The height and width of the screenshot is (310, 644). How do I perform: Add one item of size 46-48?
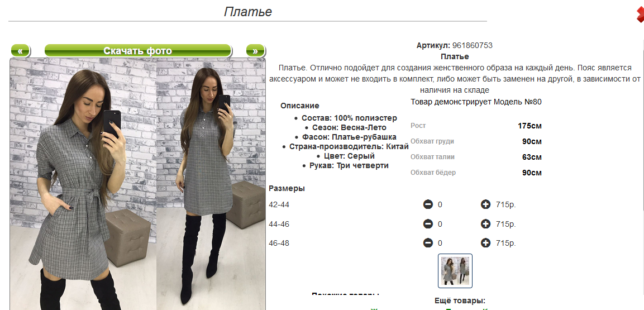[x=485, y=243]
